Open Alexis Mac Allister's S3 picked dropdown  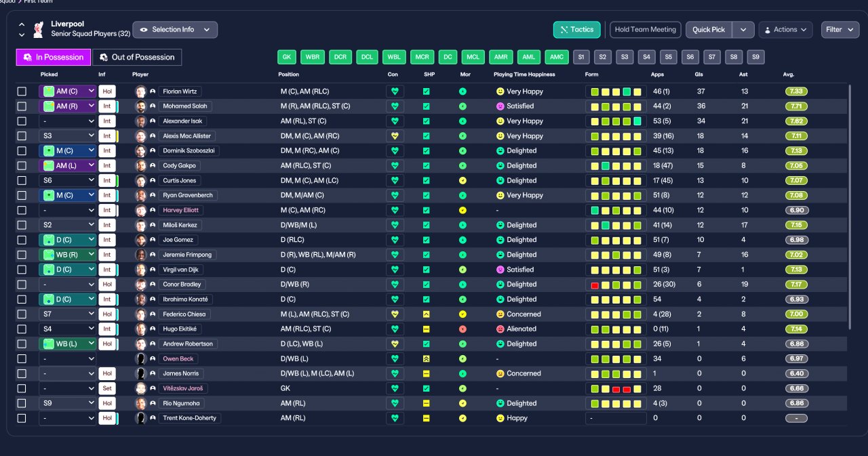(x=68, y=136)
